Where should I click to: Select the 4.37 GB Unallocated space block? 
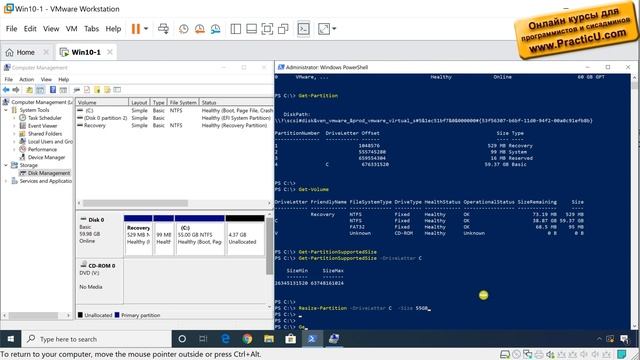pyautogui.click(x=245, y=235)
